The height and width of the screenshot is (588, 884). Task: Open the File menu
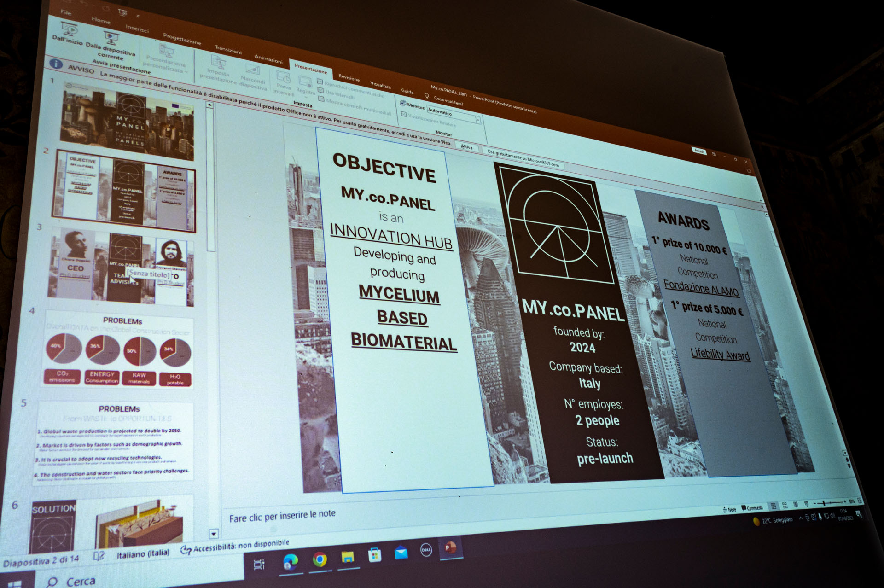coord(66,12)
